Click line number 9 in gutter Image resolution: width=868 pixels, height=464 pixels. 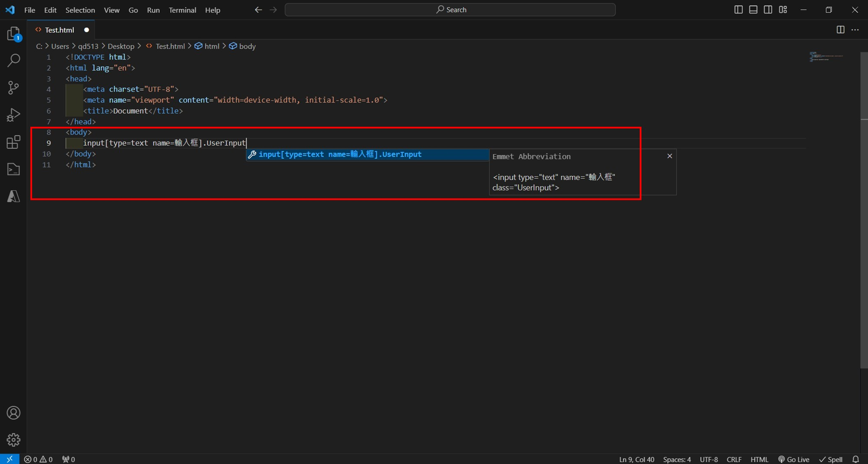point(49,143)
